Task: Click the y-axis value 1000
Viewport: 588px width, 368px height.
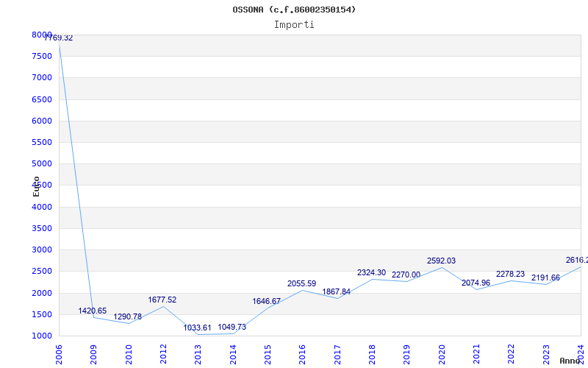Action: tap(42, 336)
